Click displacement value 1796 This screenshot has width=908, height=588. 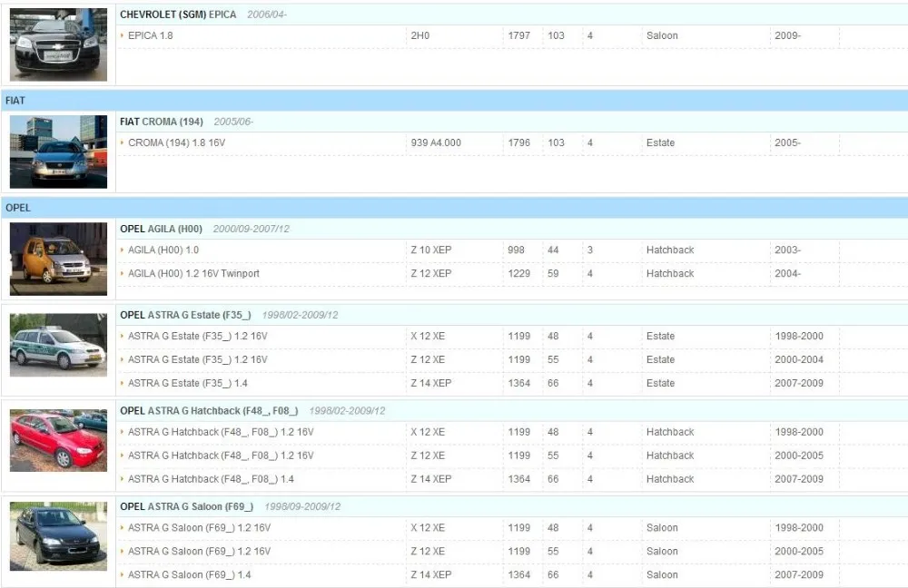coord(518,142)
